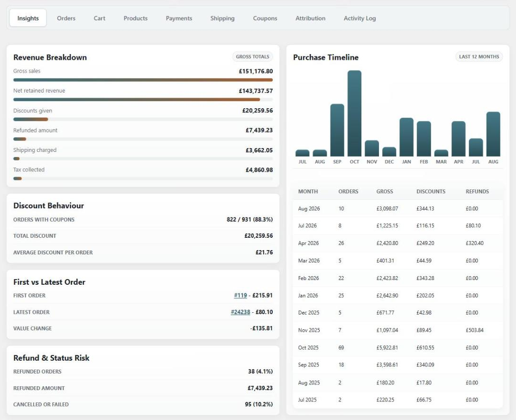516x420 pixels.
Task: Open latest order link #24238
Action: [x=240, y=312]
